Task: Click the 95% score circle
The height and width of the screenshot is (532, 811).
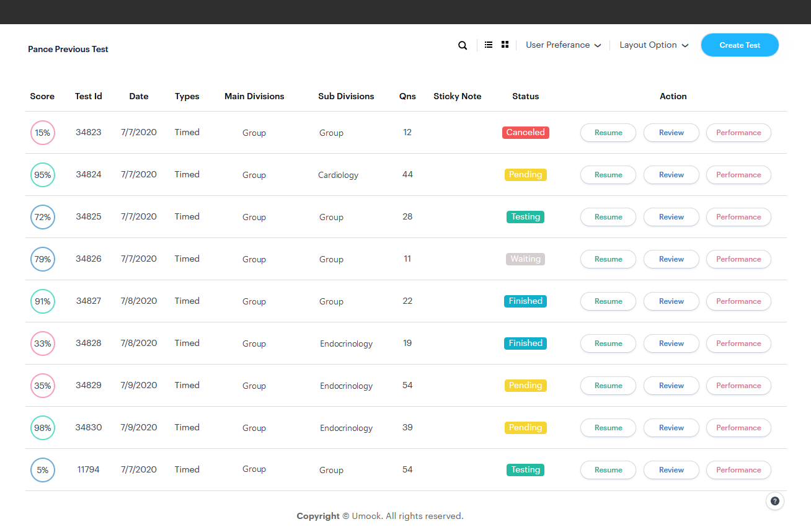Action: pos(43,175)
